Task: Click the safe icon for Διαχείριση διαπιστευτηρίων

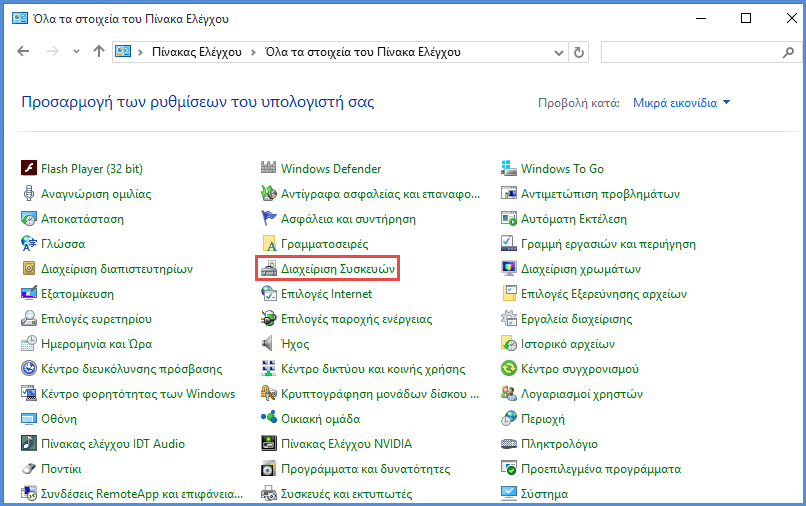Action: point(29,268)
